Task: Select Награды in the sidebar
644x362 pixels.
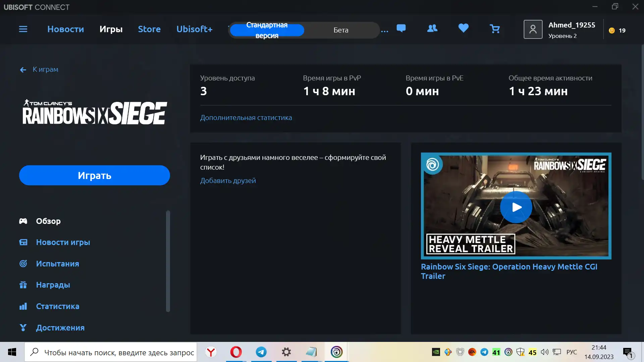Action: click(x=53, y=285)
